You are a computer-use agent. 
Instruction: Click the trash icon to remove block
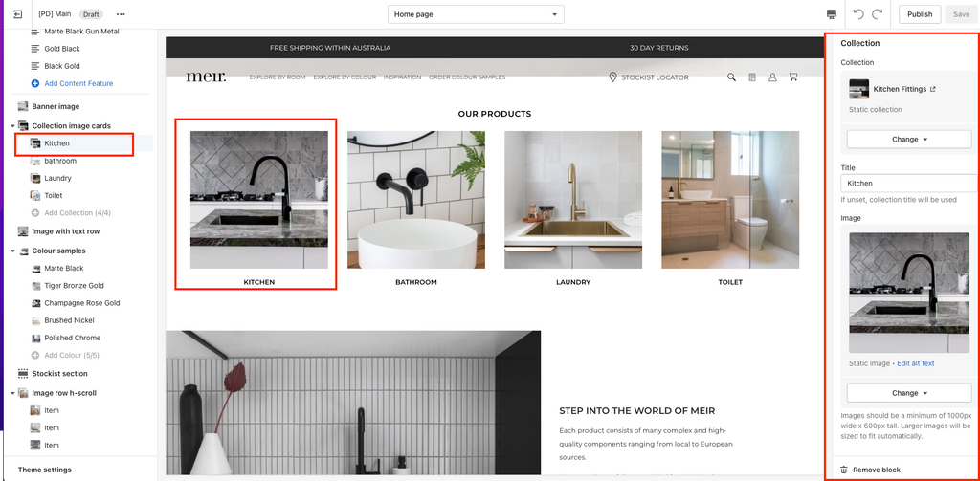(844, 470)
